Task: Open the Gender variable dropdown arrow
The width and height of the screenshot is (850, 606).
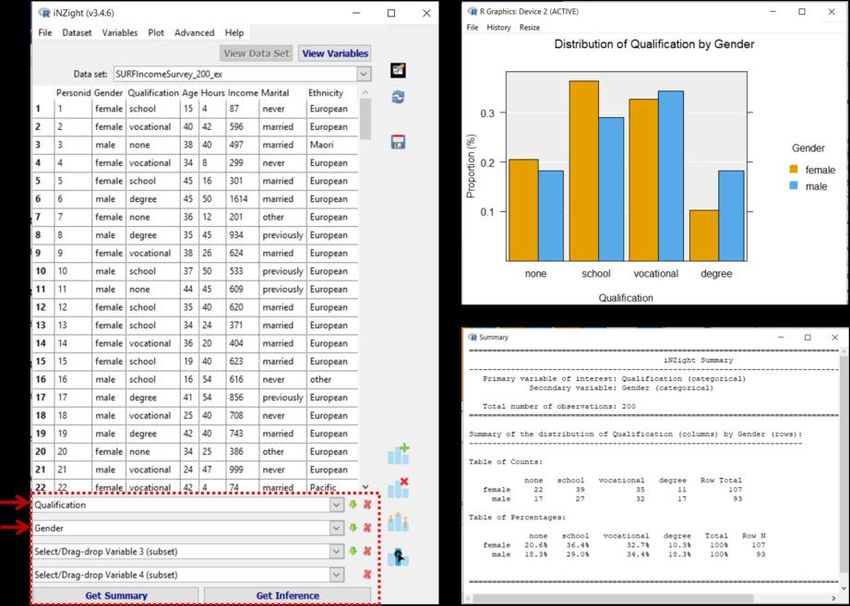Action: click(337, 528)
